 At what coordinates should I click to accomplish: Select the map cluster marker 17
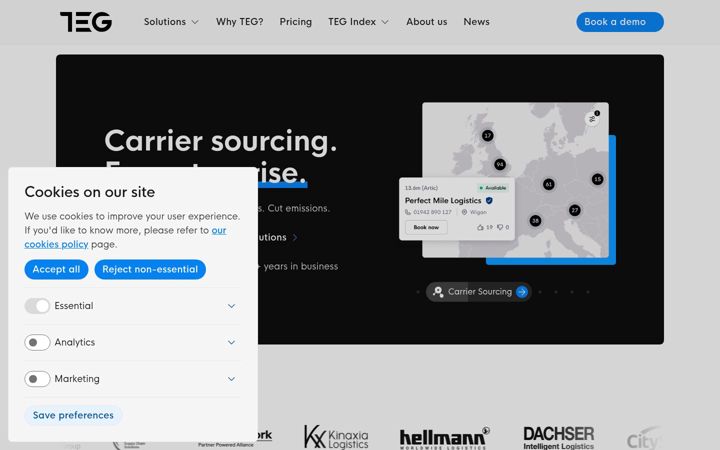(x=488, y=135)
